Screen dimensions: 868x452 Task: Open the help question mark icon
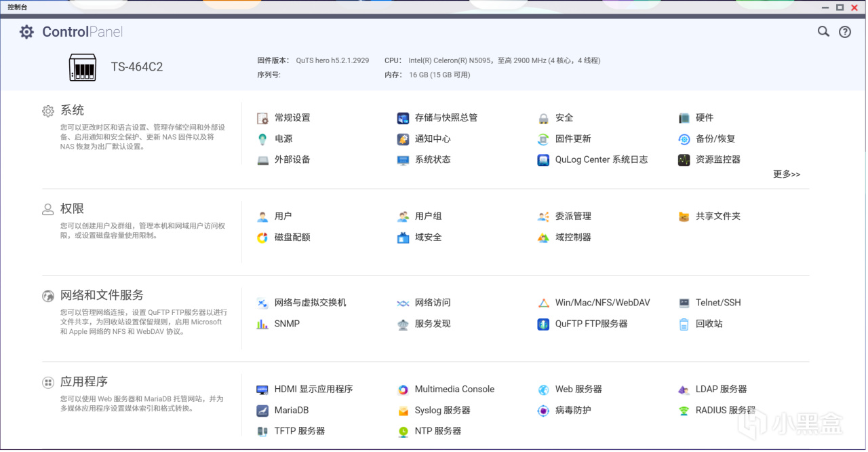click(845, 32)
